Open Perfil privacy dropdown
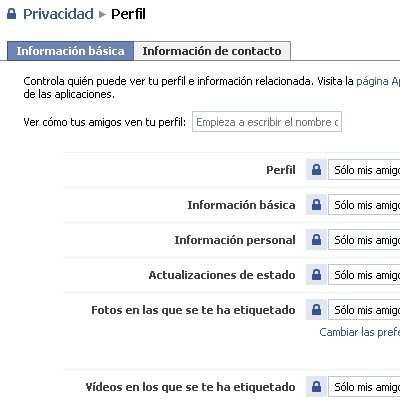 [x=364, y=170]
